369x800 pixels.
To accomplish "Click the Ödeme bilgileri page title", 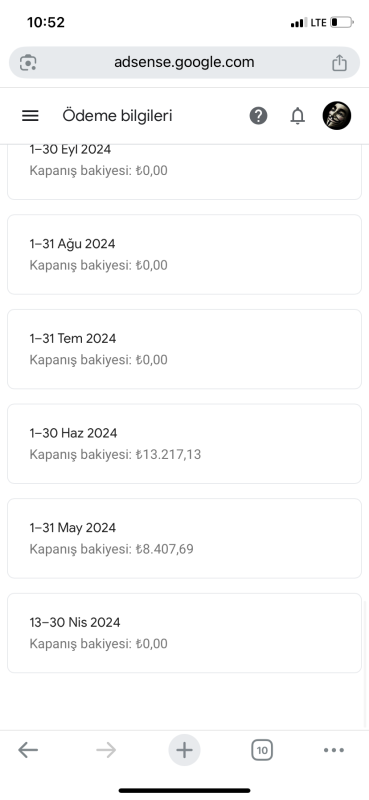I will [117, 116].
